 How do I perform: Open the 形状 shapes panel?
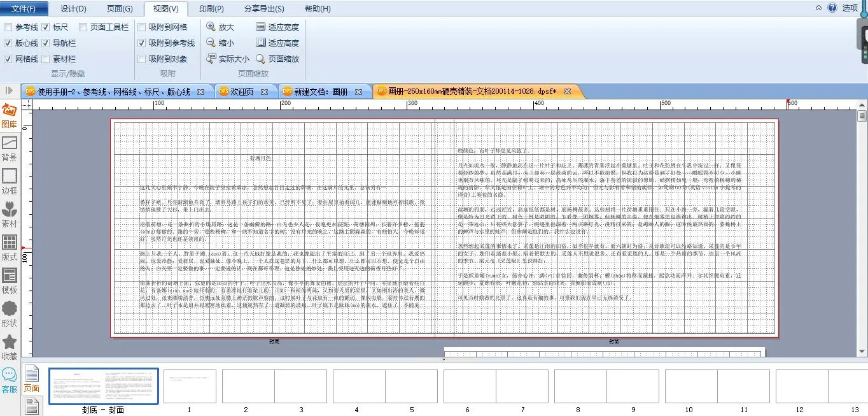click(x=10, y=314)
